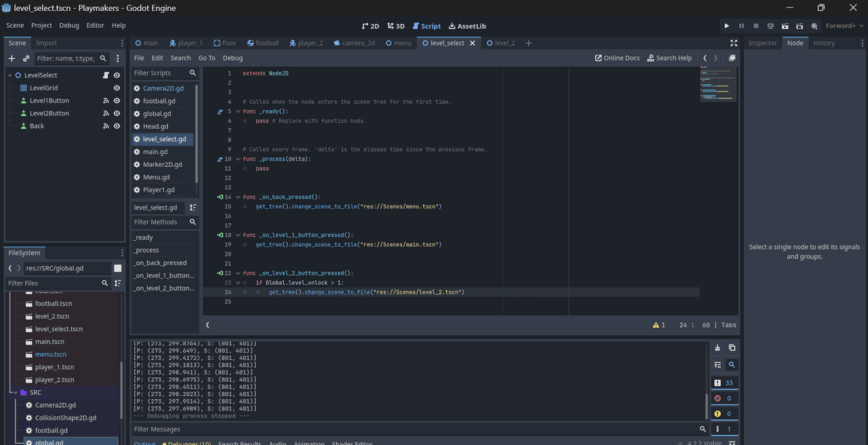This screenshot has width=868, height=445.
Task: Clear the output log with broom icon
Action: 717,348
